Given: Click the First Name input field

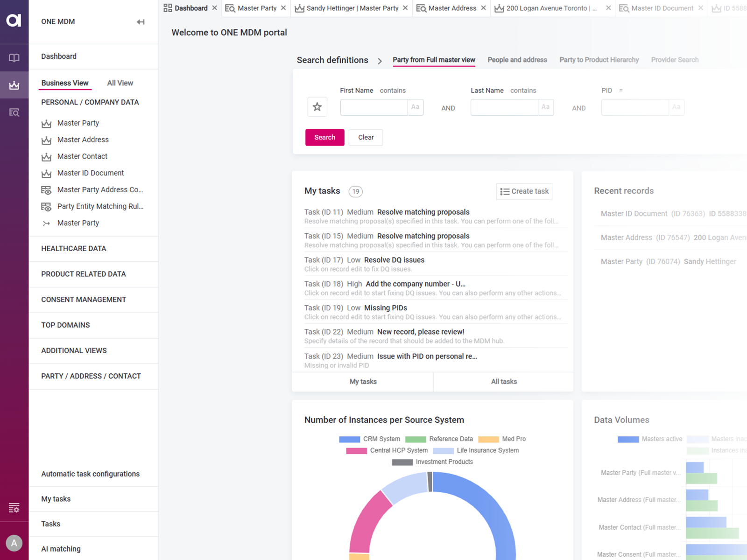Looking at the screenshot, I should click(374, 107).
